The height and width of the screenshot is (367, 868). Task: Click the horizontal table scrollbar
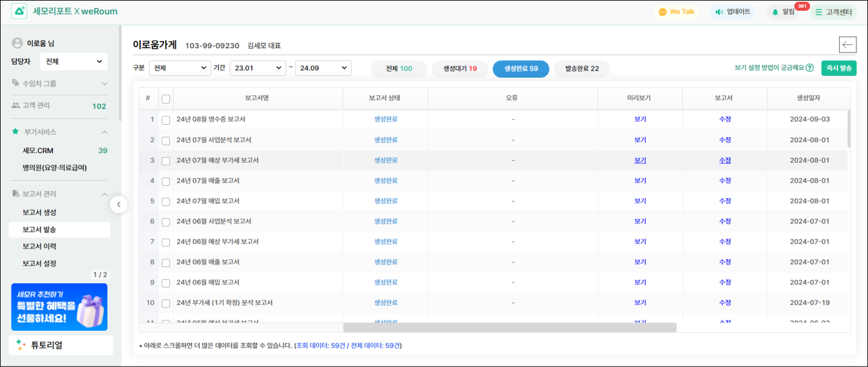[509, 327]
